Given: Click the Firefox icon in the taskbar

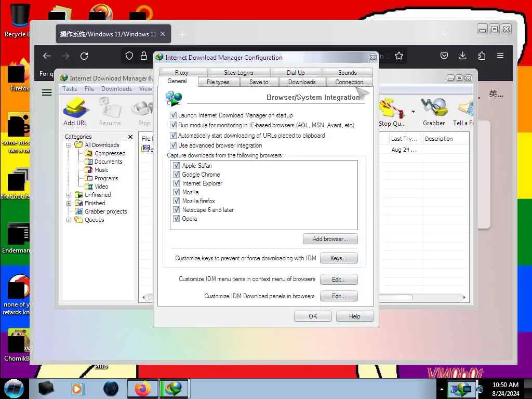Looking at the screenshot, I should click(142, 389).
